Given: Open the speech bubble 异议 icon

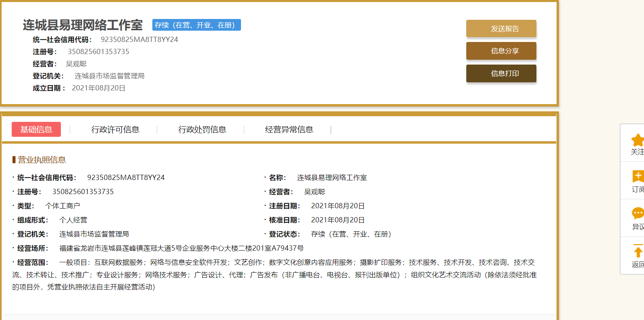Looking at the screenshot, I should point(638,213).
